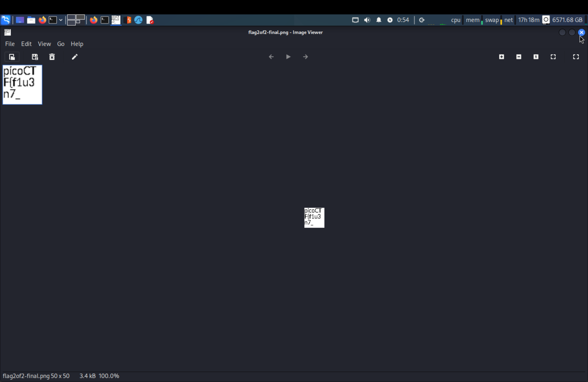Click the zoom out toolbar icon

[519, 57]
